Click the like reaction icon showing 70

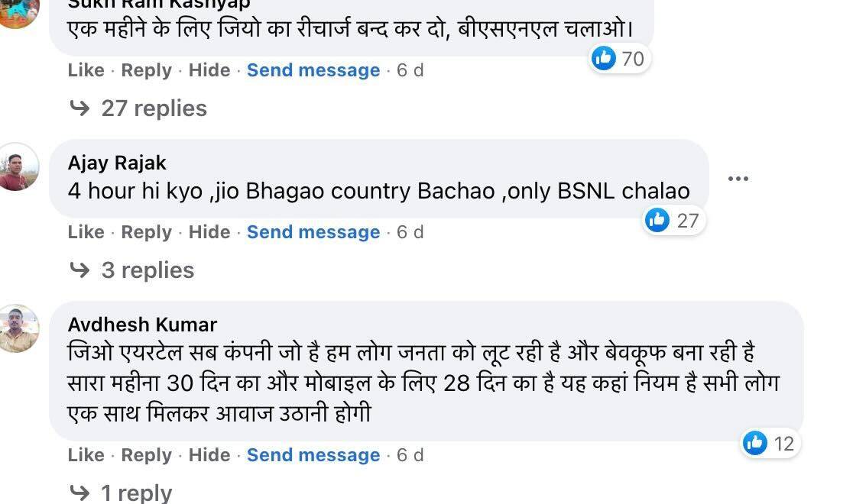tap(604, 58)
